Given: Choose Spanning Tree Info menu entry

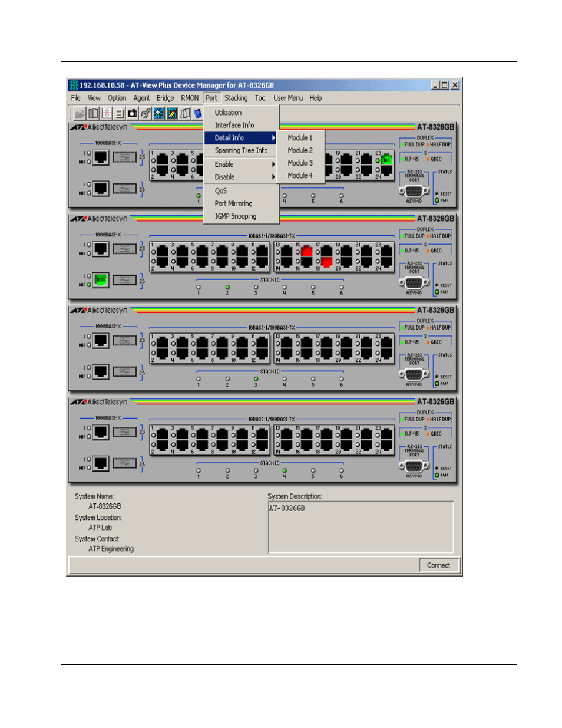Looking at the screenshot, I should pos(241,150).
